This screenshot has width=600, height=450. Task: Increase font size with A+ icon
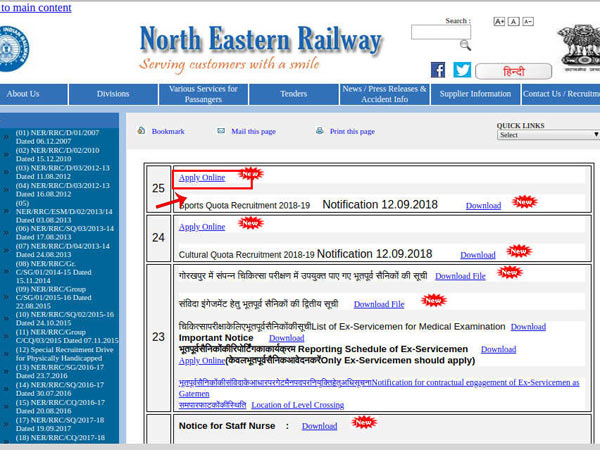click(x=499, y=21)
